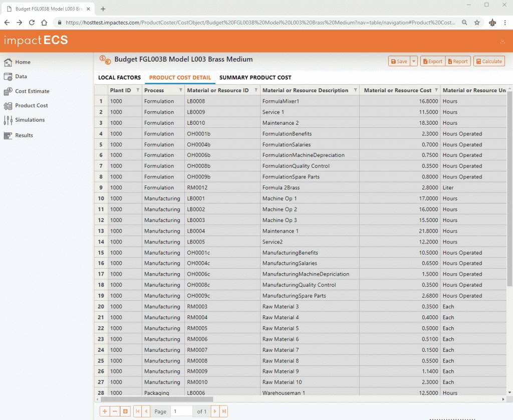Go forward in browser history
This screenshot has height=420, width=513.
click(x=20, y=23)
